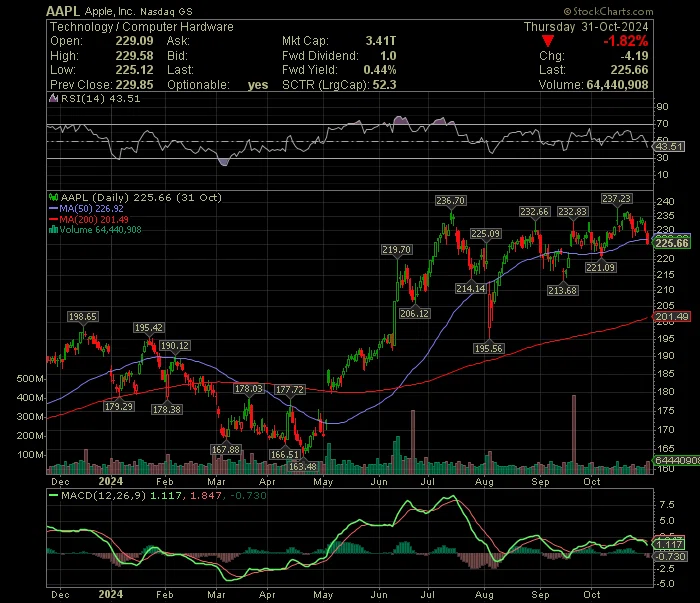The image size is (700, 603).
Task: Click the Chg -4.19 value
Action: (x=634, y=56)
